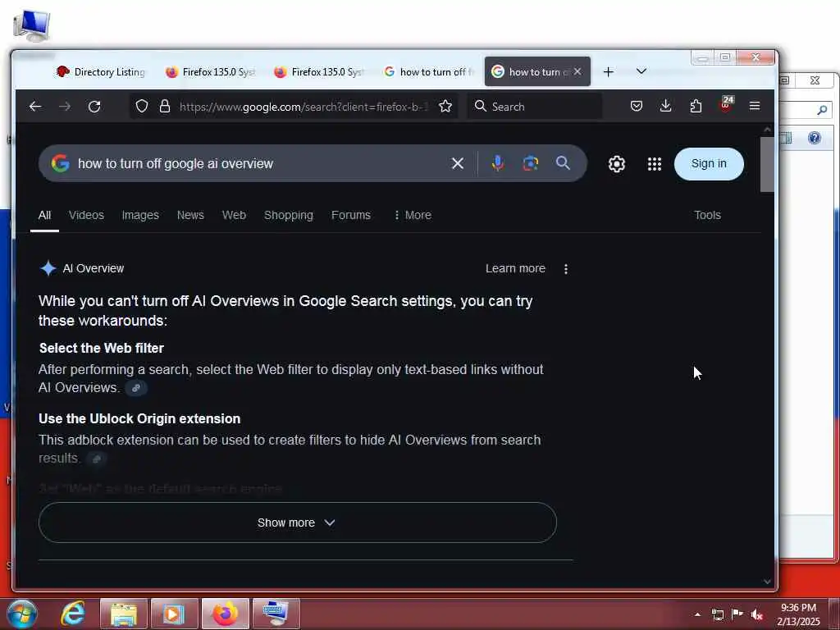Expand AI Overview with Show more
The image size is (840, 630).
(297, 523)
